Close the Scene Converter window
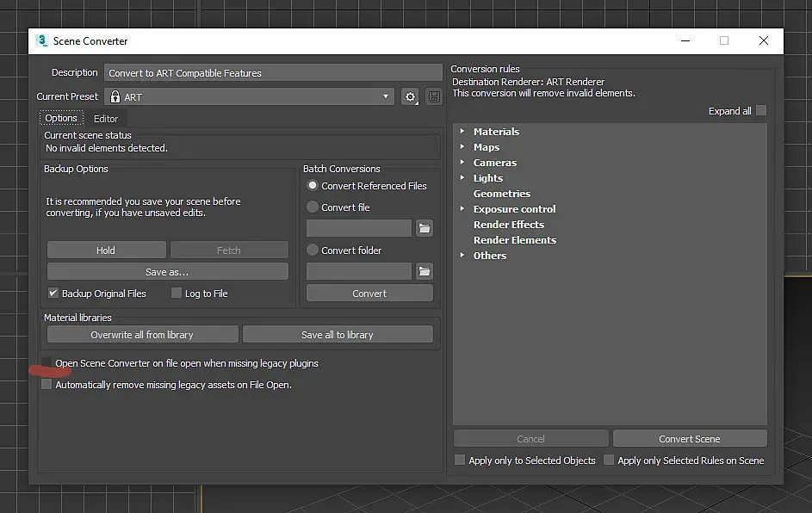Screen dimensions: 812x513 [763, 41]
